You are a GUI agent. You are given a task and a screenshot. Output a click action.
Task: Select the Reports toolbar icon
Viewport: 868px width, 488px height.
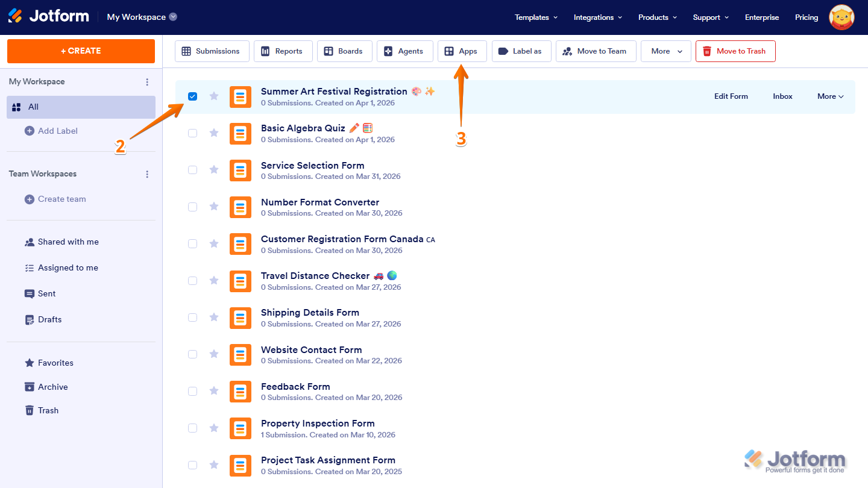coord(283,51)
